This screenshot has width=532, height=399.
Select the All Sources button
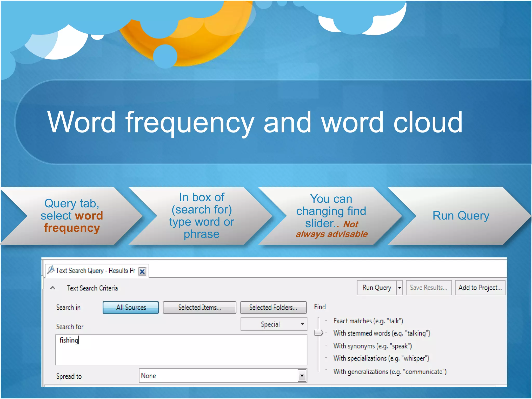click(131, 308)
